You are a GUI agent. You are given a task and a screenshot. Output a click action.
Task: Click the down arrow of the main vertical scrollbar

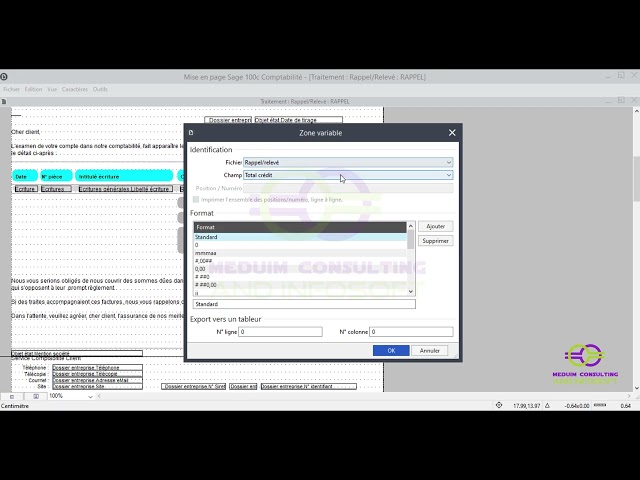click(x=636, y=388)
